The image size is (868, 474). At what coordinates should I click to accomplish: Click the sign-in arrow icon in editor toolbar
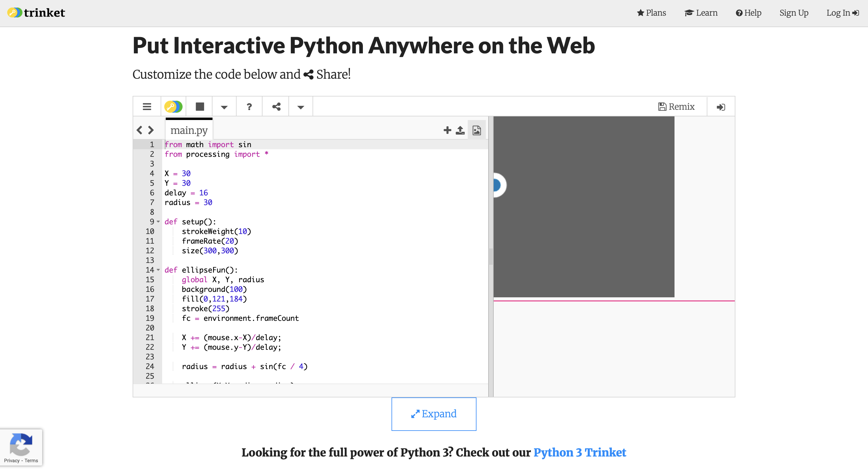pyautogui.click(x=721, y=107)
